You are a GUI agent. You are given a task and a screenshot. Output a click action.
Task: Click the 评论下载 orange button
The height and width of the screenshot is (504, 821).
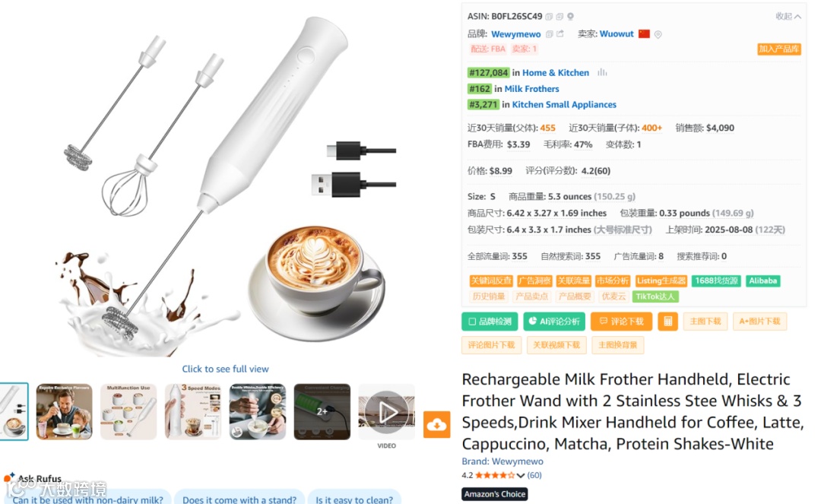[x=621, y=322]
